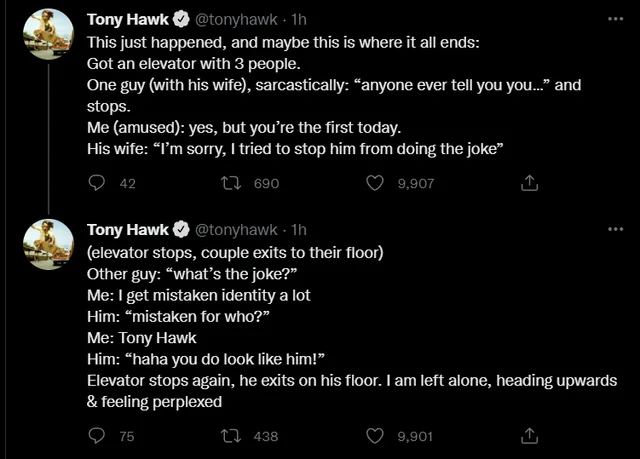Open the first tweet's 1h timestamp
Image resolution: width=640 pixels, height=459 pixels.
pyautogui.click(x=299, y=19)
